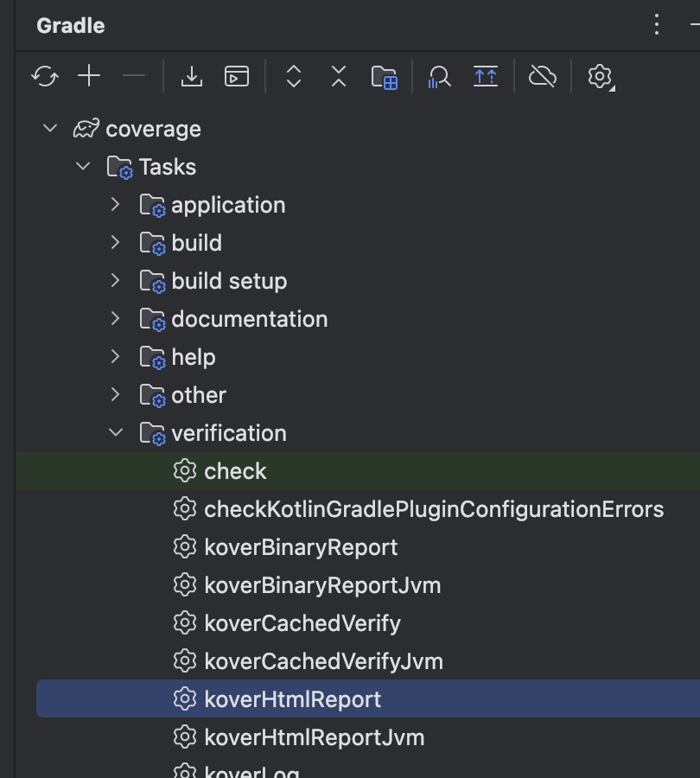Click the Gradle panel title
Viewport: 700px width, 778px height.
pyautogui.click(x=71, y=26)
